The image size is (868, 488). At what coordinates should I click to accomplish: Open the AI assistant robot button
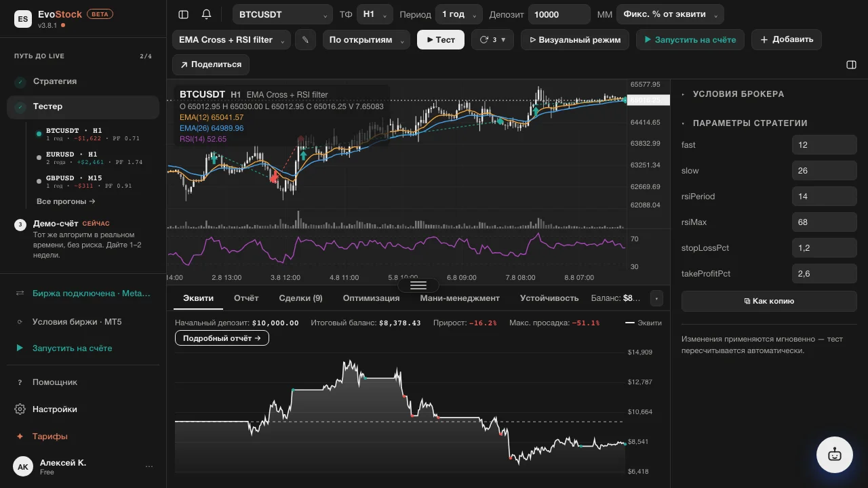tap(835, 455)
